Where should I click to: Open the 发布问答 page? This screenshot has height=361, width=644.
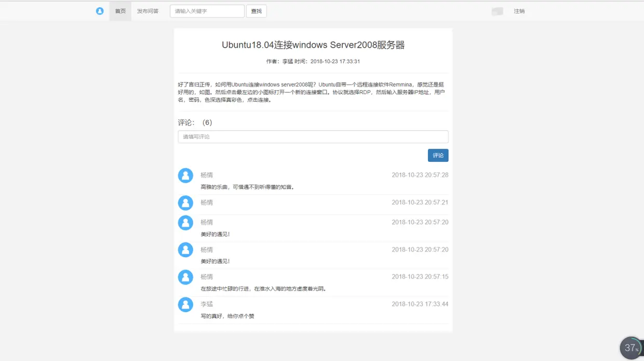coord(147,10)
